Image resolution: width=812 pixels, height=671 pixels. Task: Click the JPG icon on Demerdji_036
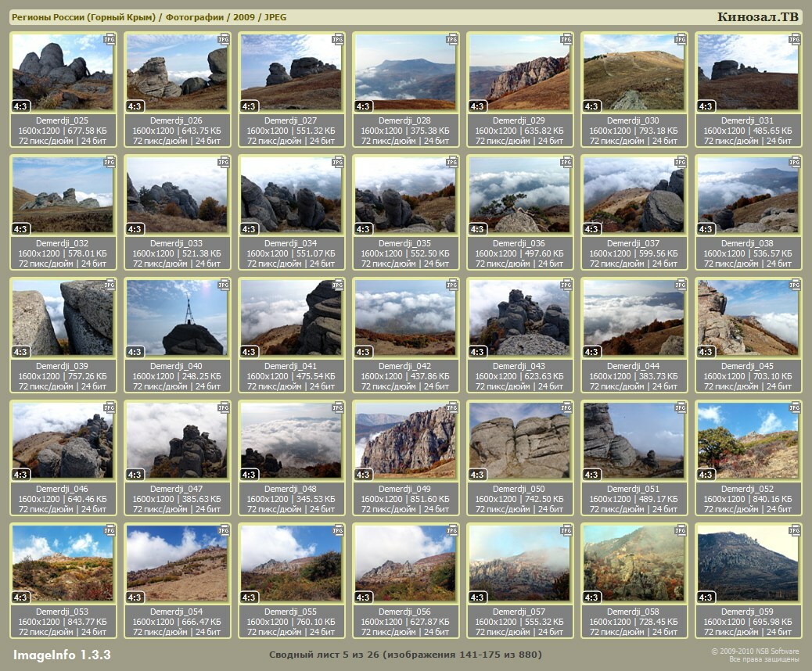[566, 162]
